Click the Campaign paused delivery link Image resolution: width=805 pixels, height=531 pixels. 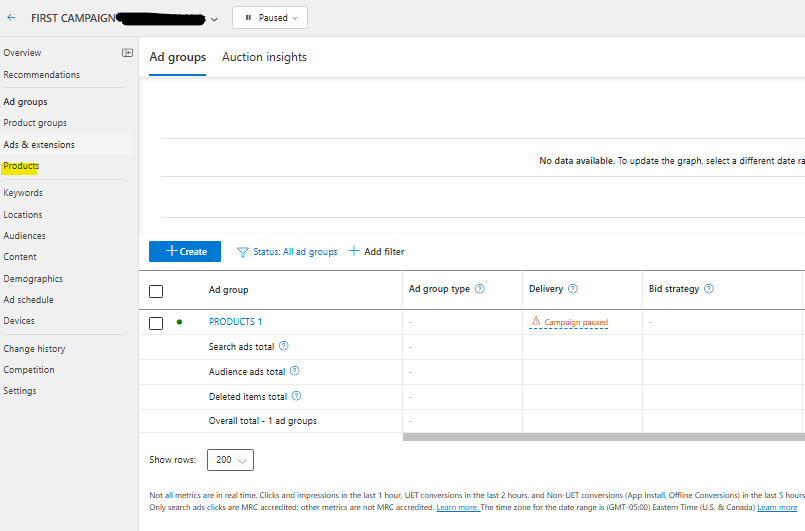tap(576, 323)
